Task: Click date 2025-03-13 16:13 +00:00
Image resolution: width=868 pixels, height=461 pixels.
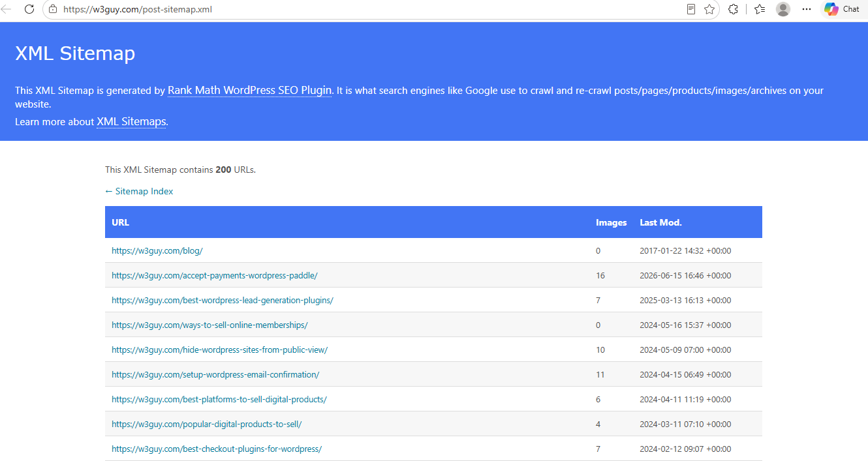Action: click(685, 300)
